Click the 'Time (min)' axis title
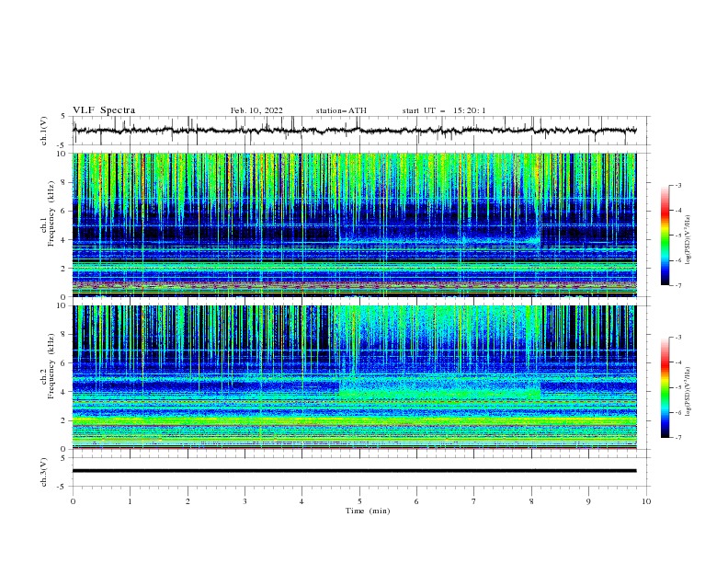 point(368,511)
